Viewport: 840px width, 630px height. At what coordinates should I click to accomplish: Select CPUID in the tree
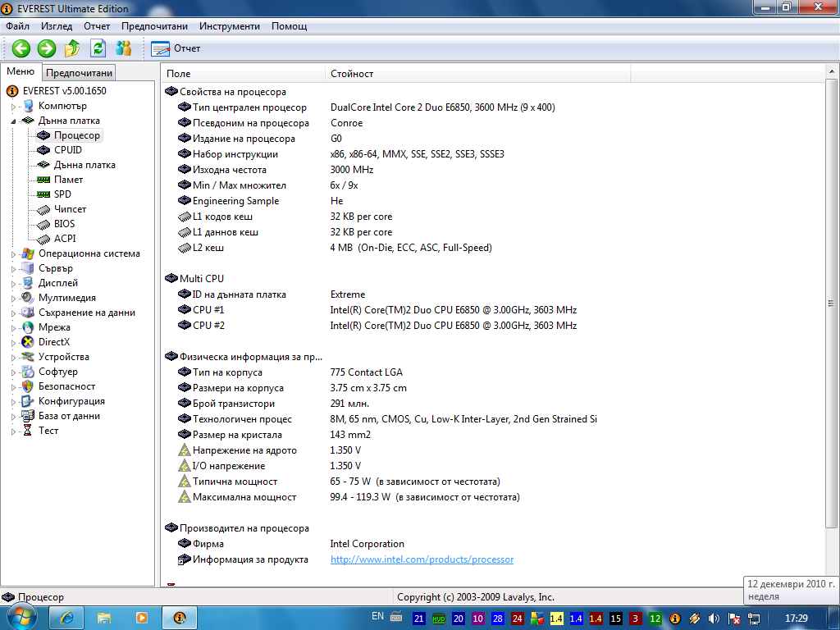coord(68,150)
